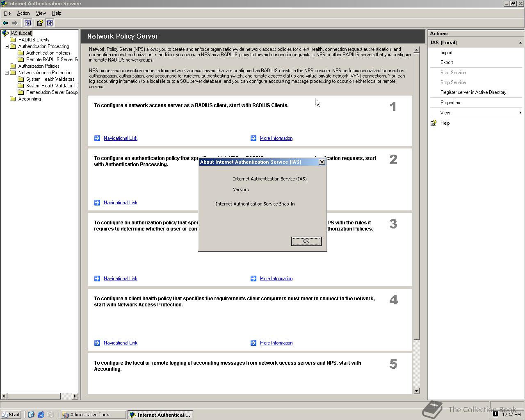Collapse the IAS (Local) Actions section

(520, 43)
